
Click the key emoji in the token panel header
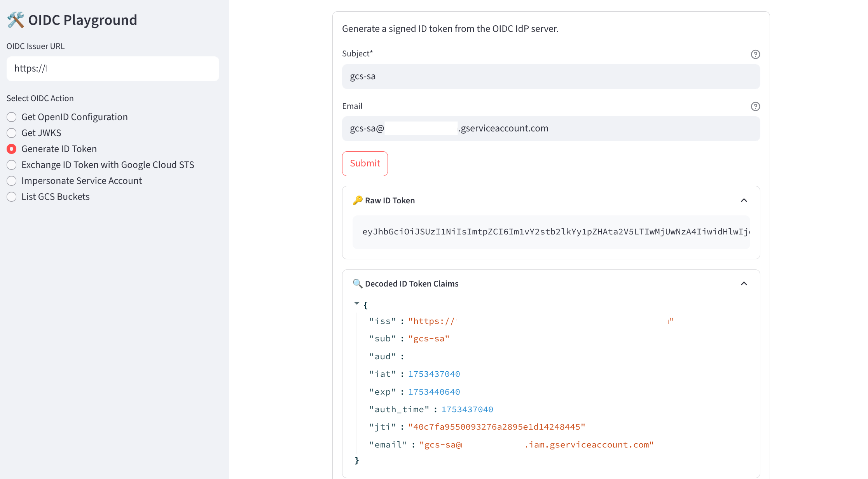point(357,200)
